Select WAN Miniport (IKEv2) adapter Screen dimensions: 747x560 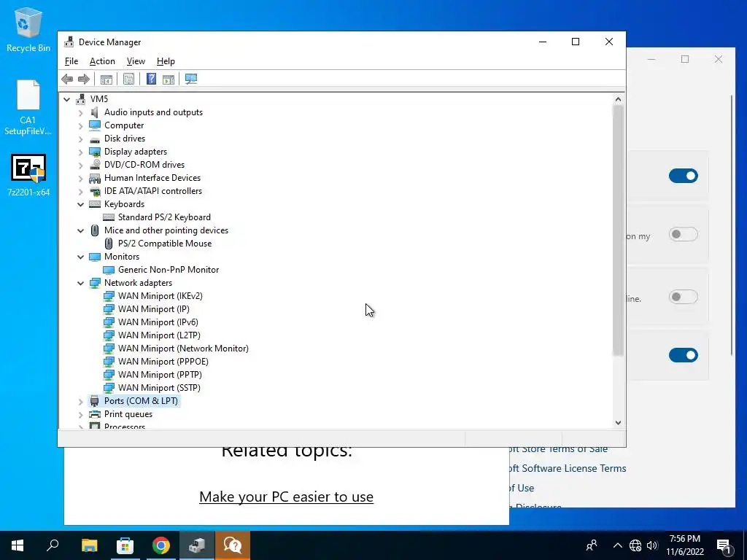[160, 296]
